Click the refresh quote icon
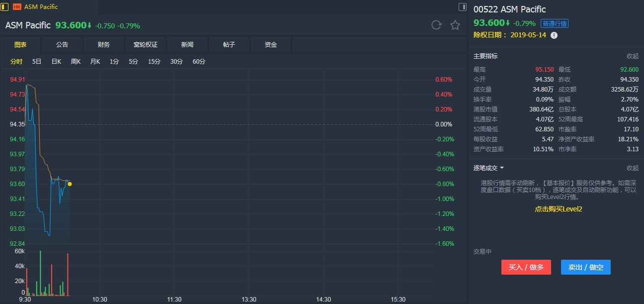This screenshot has width=644, height=304. coord(436,25)
